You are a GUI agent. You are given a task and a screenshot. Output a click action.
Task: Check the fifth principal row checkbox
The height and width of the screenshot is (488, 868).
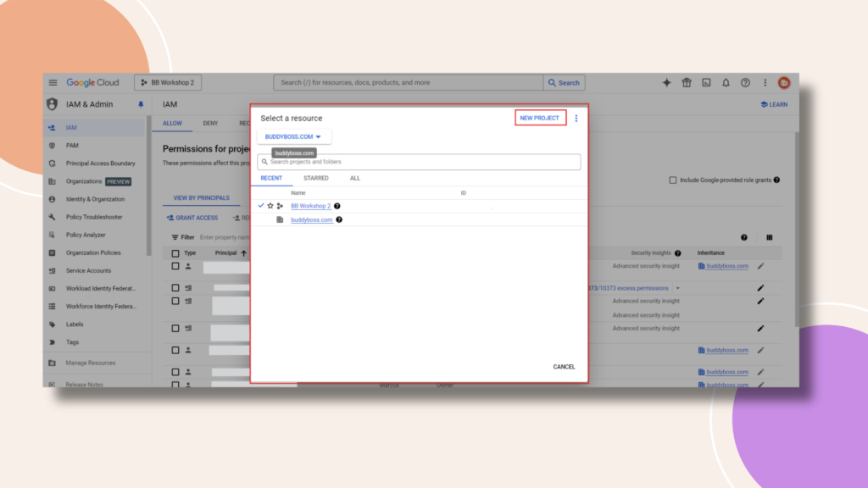click(175, 350)
